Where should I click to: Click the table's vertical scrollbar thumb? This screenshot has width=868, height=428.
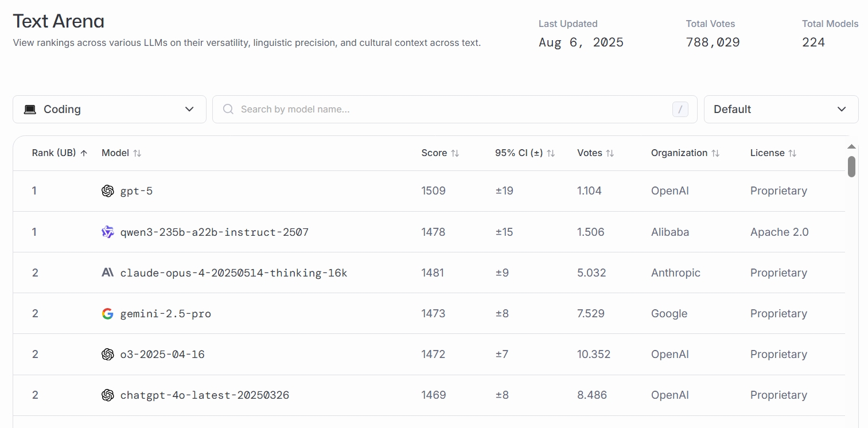(851, 166)
